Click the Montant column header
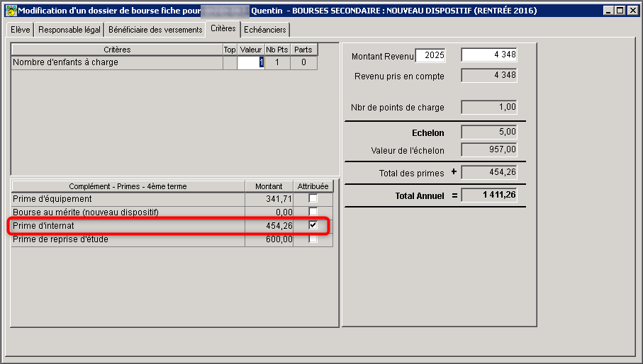Viewport: 643px width, 364px height. tap(269, 186)
